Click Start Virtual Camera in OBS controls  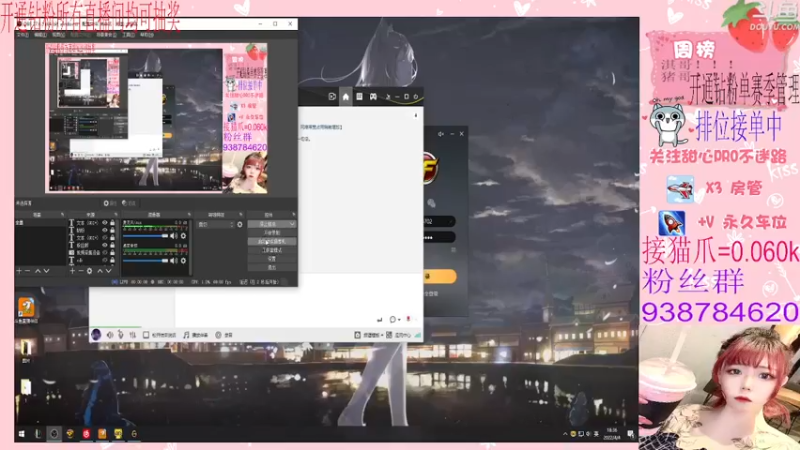click(271, 241)
